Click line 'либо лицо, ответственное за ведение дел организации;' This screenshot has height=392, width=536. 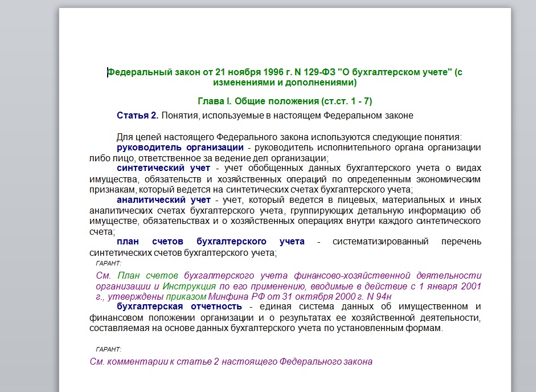[x=209, y=158]
